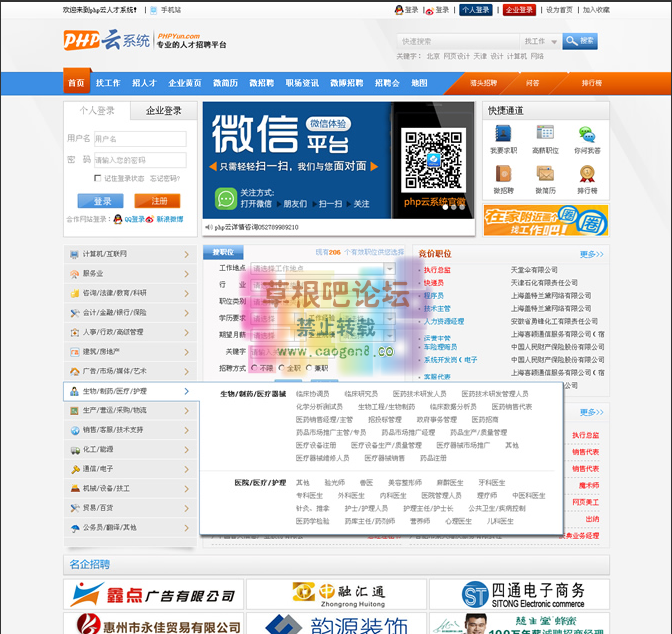Open the 找工作 search type dropdown
Image resolution: width=672 pixels, height=634 pixels.
click(x=539, y=42)
